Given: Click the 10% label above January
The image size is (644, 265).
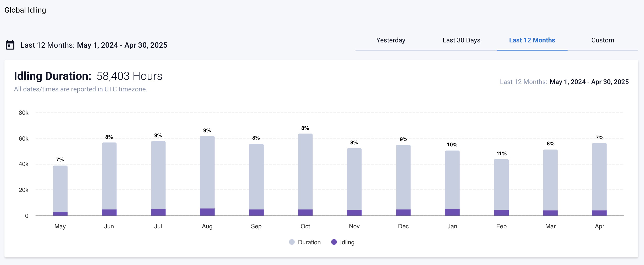Looking at the screenshot, I should [452, 145].
